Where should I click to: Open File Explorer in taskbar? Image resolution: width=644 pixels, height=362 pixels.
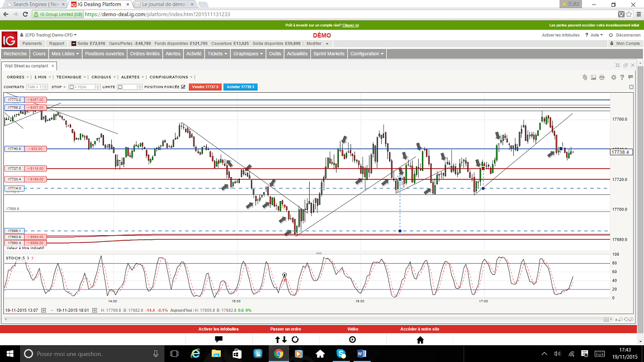point(216,354)
